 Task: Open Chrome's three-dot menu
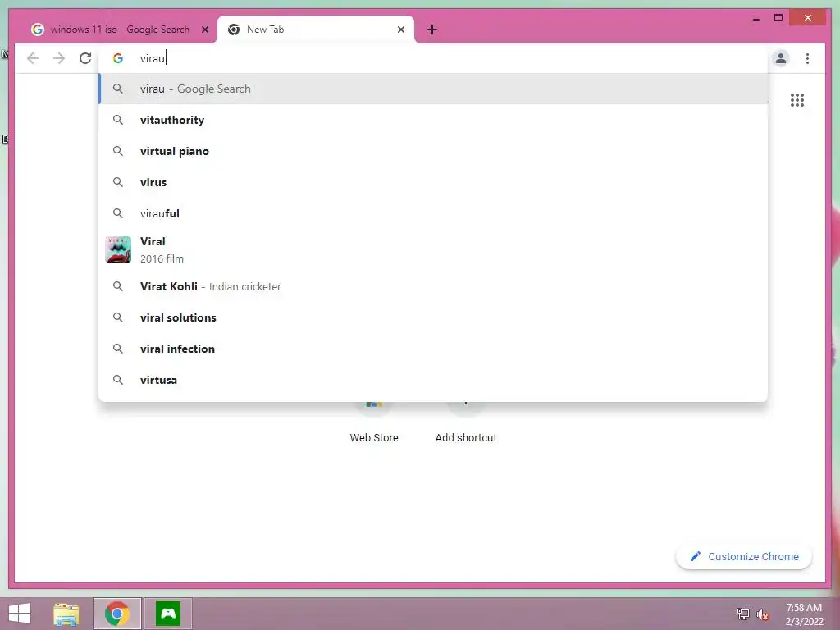click(x=807, y=58)
